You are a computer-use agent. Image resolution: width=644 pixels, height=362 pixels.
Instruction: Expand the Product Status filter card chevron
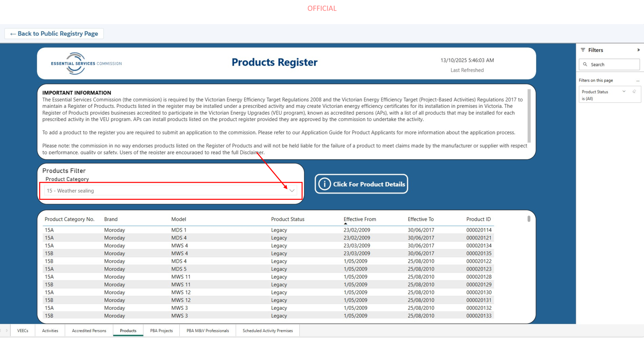click(624, 92)
